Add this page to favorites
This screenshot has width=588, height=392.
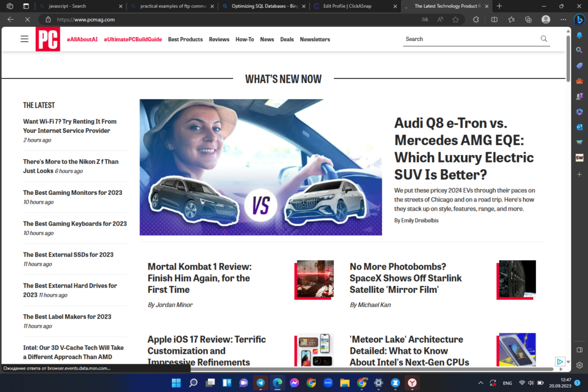[x=456, y=20]
